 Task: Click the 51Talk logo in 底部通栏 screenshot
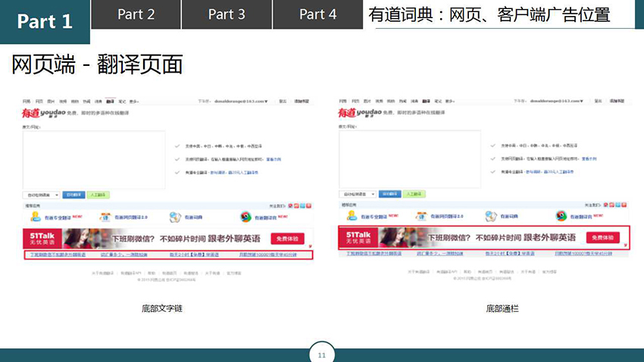(358, 238)
